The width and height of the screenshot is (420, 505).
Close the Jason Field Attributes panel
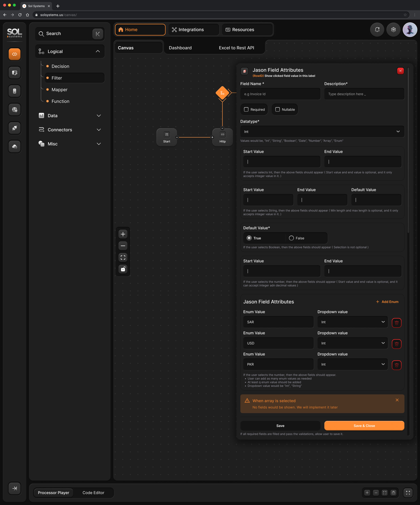[400, 71]
